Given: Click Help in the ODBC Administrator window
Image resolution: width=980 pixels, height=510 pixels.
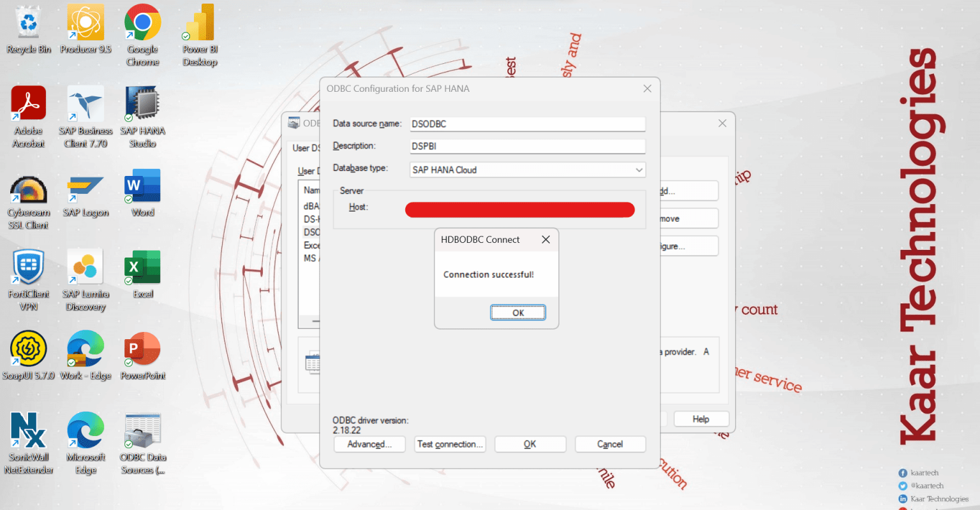Looking at the screenshot, I should pyautogui.click(x=701, y=419).
